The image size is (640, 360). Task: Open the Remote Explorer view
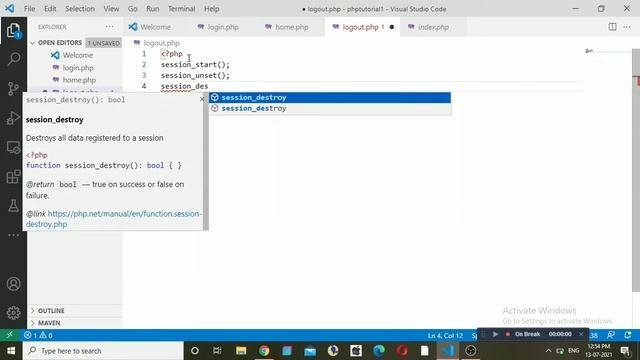(x=13, y=147)
